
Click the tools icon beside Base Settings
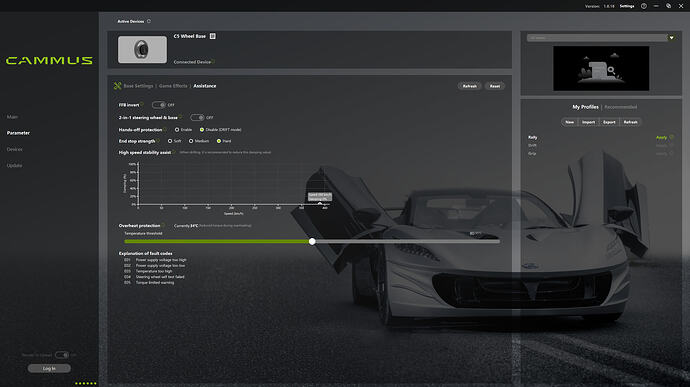click(x=117, y=86)
